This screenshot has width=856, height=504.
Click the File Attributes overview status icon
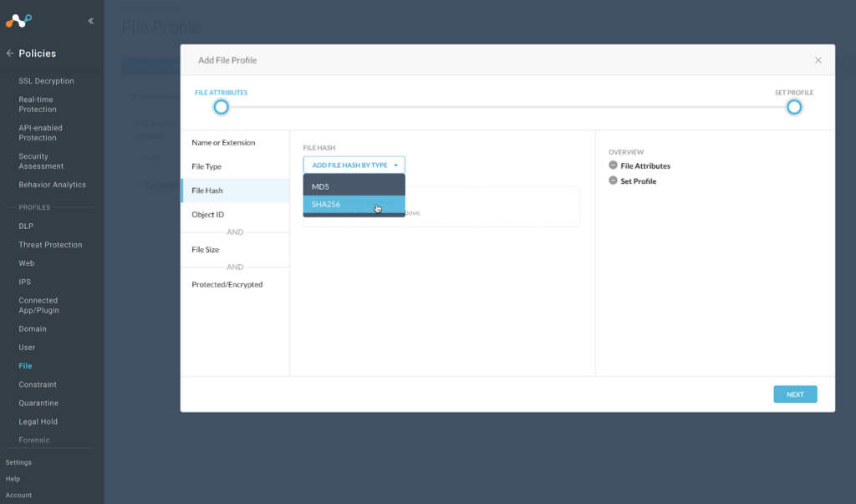coord(613,165)
